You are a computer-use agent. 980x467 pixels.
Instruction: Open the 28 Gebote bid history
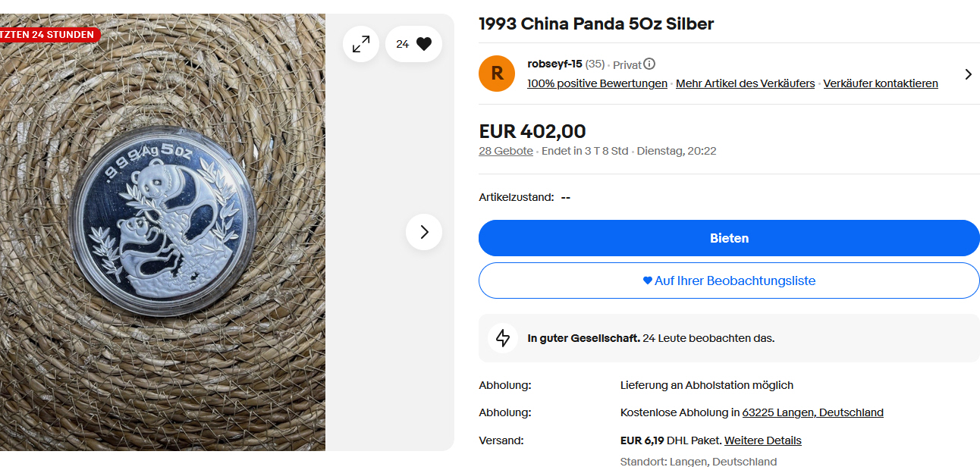(505, 151)
